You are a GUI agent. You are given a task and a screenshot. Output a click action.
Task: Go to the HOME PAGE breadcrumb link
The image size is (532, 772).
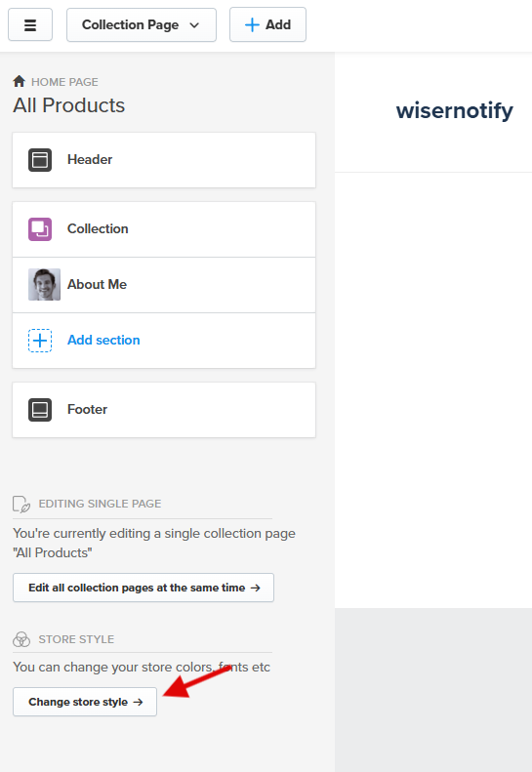[x=64, y=82]
